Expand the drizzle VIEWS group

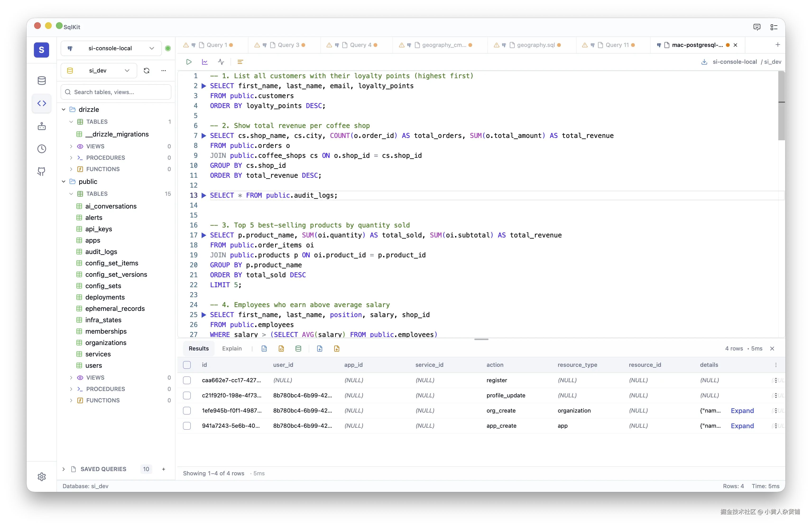(71, 146)
